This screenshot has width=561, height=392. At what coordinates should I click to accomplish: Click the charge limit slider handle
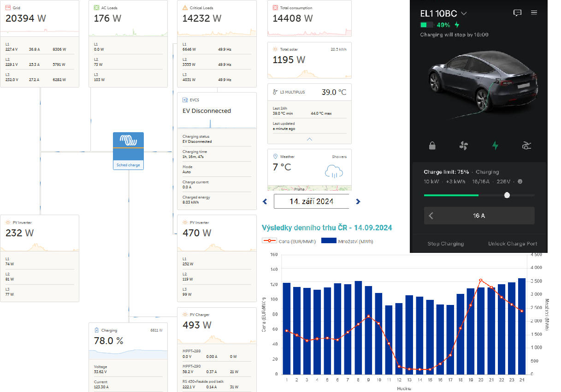(507, 195)
